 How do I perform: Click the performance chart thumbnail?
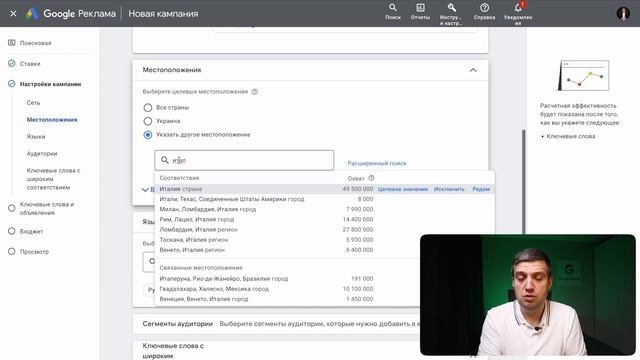tap(583, 76)
